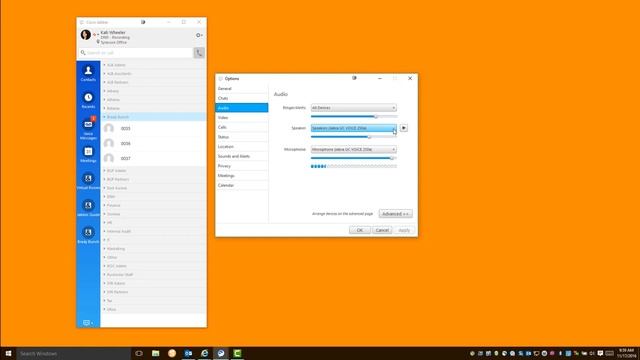Expand the Utica contact group
640x360 pixels.
(153, 309)
